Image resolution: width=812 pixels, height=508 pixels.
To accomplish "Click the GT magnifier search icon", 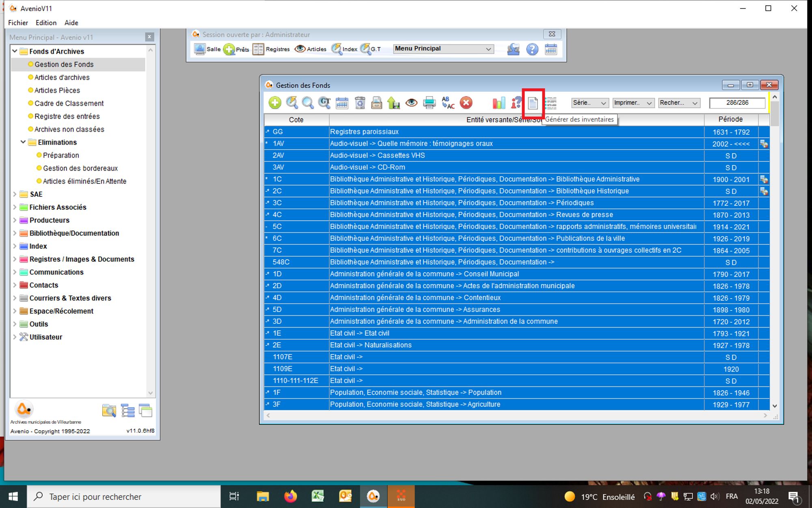I will pos(324,103).
